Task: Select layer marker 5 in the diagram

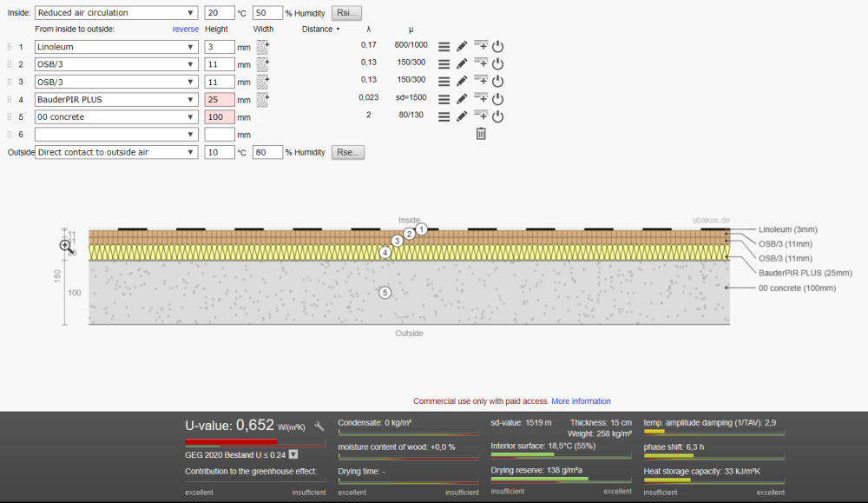Action: click(385, 293)
